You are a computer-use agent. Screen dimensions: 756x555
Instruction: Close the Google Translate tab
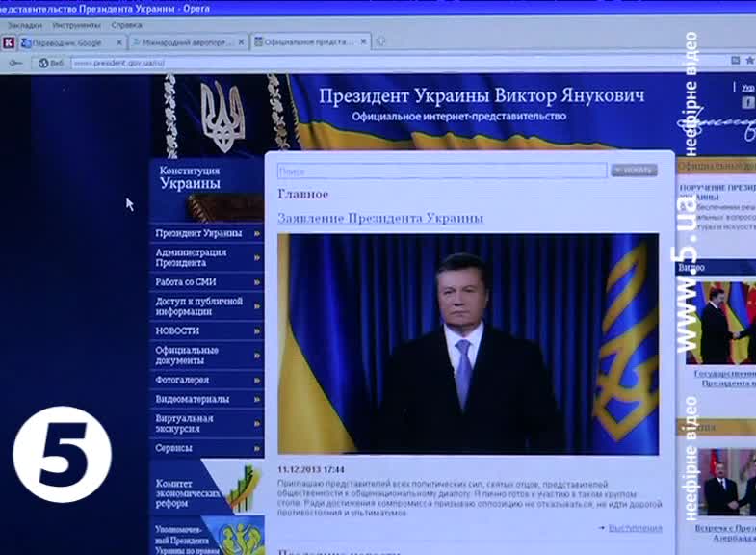tap(119, 42)
